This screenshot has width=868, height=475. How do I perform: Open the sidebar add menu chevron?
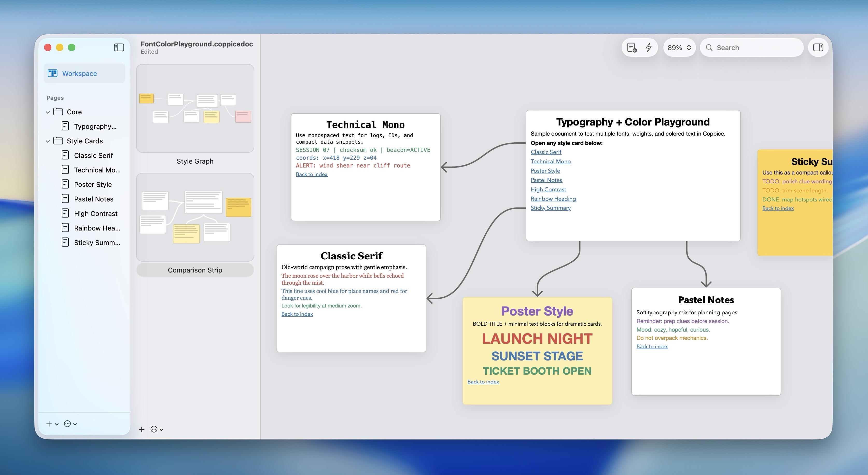57,424
